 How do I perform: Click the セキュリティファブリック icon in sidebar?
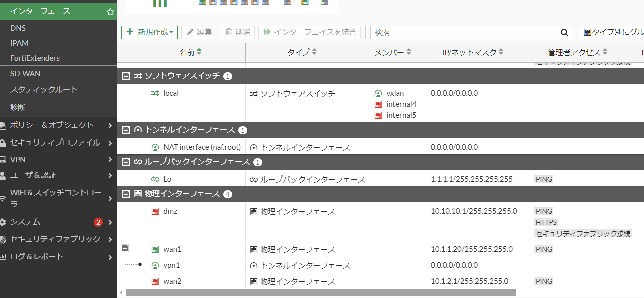click(x=3, y=240)
